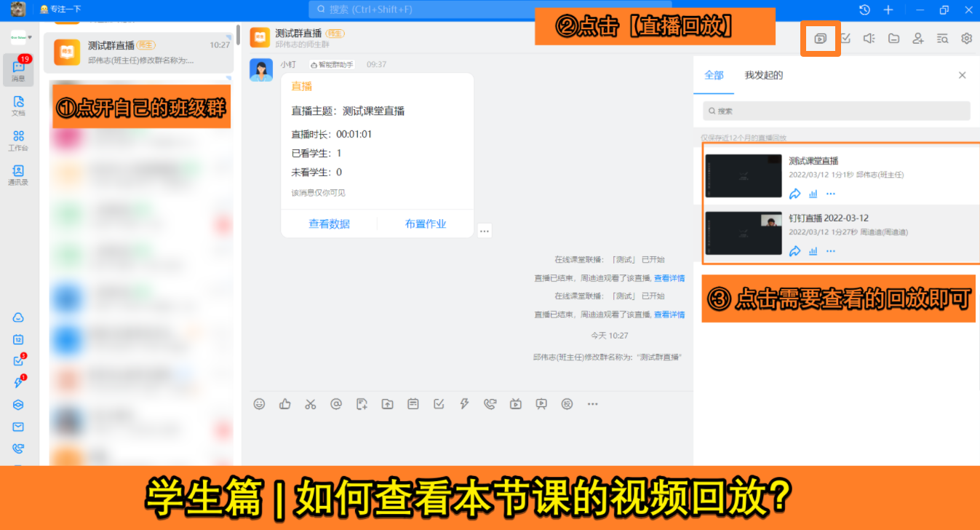Open the 文档 documents section
The width and height of the screenshot is (980, 530).
(18, 106)
